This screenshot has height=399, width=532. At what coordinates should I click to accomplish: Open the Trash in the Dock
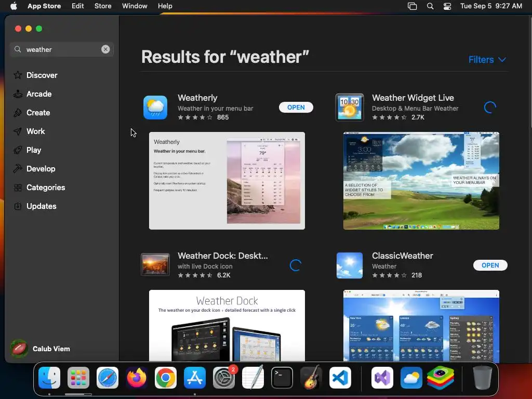coord(482,378)
